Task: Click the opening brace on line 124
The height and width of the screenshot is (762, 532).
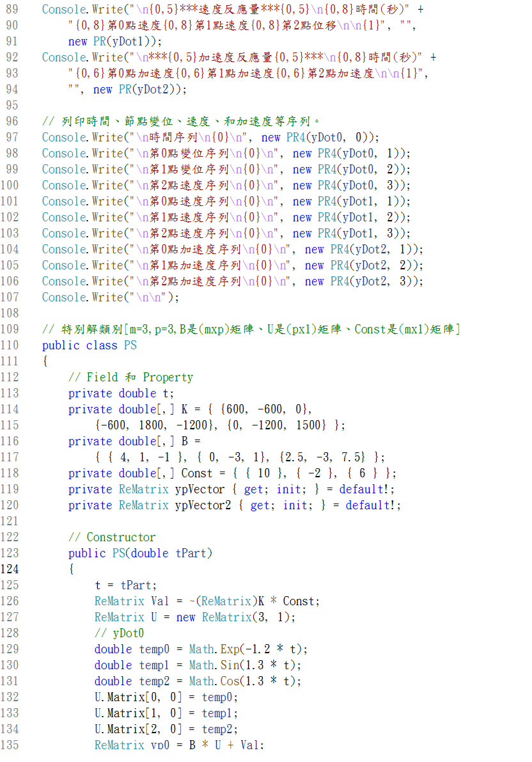Action: pos(72,569)
